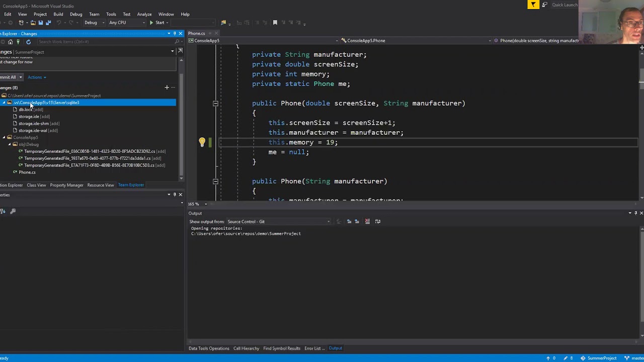Click the New Project toolbar icon
Image resolution: width=644 pixels, height=362 pixels.
[22, 23]
